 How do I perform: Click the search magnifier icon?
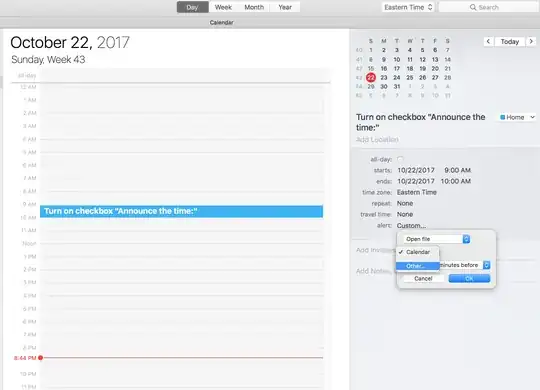tap(473, 7)
